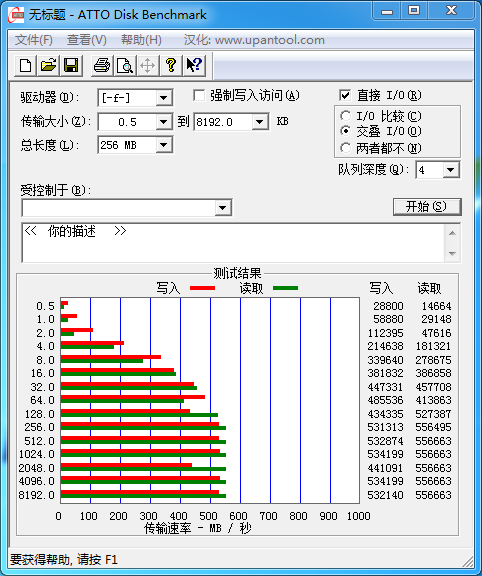Click the 8192.0 row label in chart

tap(36, 495)
